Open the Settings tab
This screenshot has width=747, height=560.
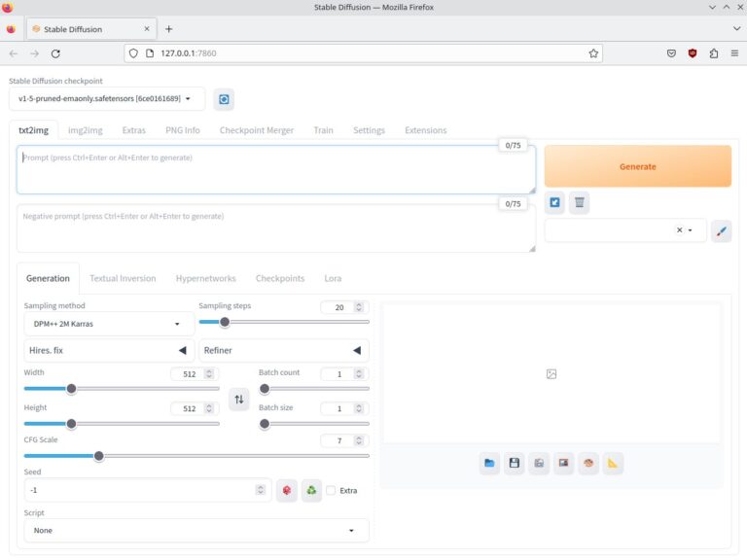tap(369, 130)
